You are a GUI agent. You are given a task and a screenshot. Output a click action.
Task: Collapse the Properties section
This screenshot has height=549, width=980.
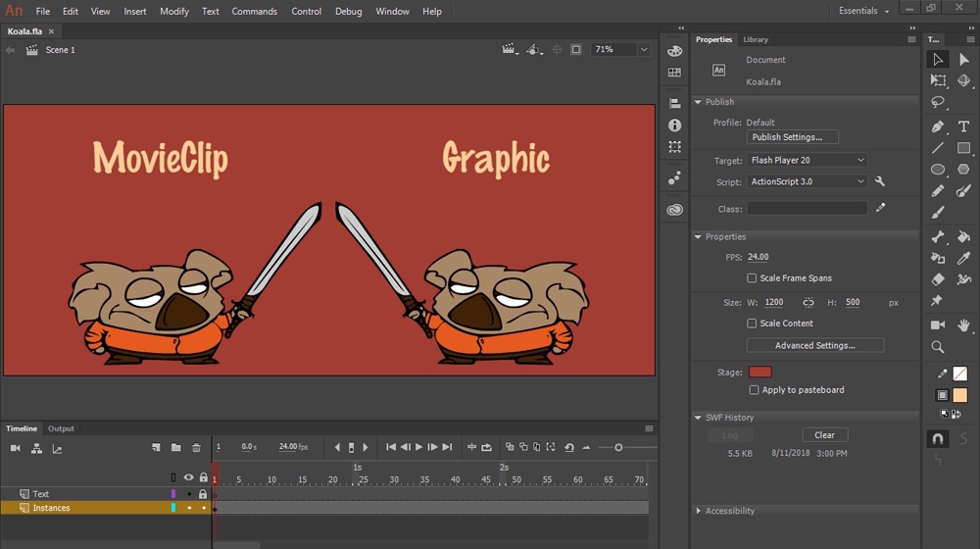698,237
